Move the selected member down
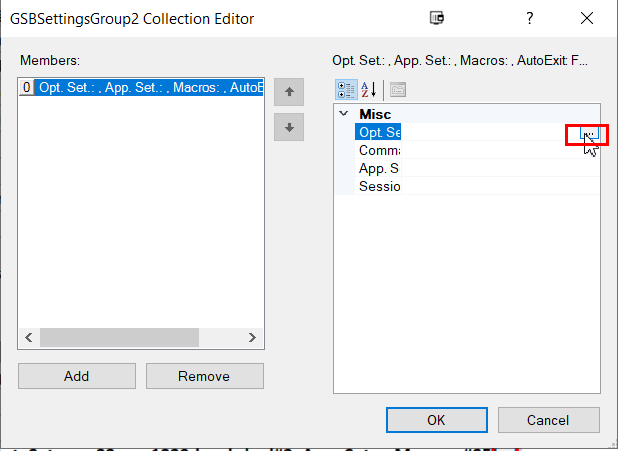The width and height of the screenshot is (621, 451). (x=289, y=127)
